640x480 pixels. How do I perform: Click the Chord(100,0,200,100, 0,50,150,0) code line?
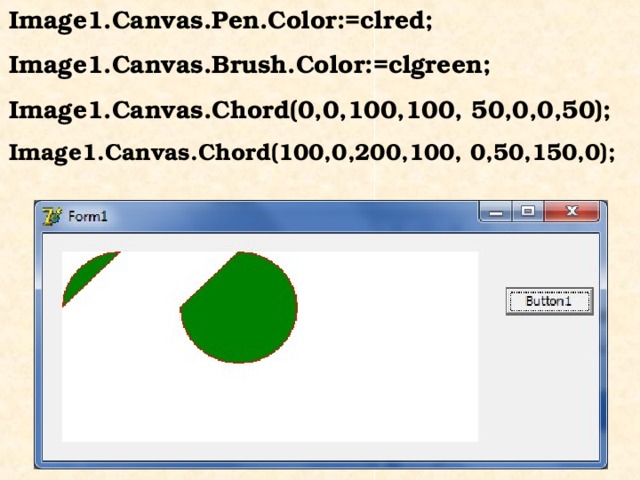pos(312,153)
